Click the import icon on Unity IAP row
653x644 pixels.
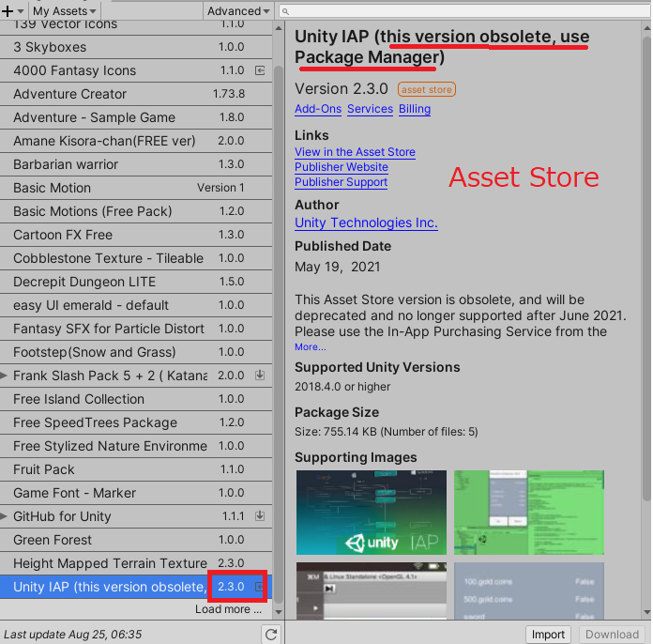pos(260,587)
